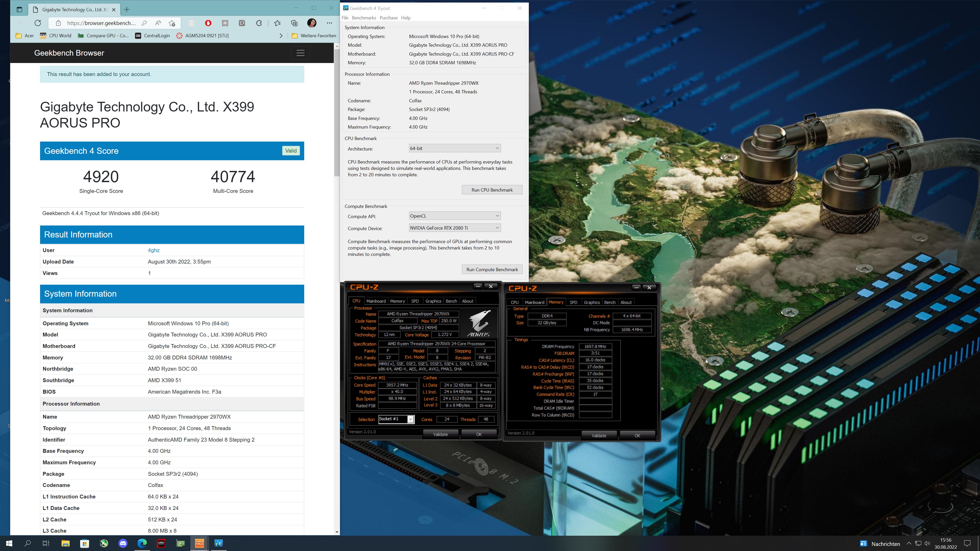Click the scrollbar down arrow in browser
Screen dimensions: 980x551
tap(337, 532)
